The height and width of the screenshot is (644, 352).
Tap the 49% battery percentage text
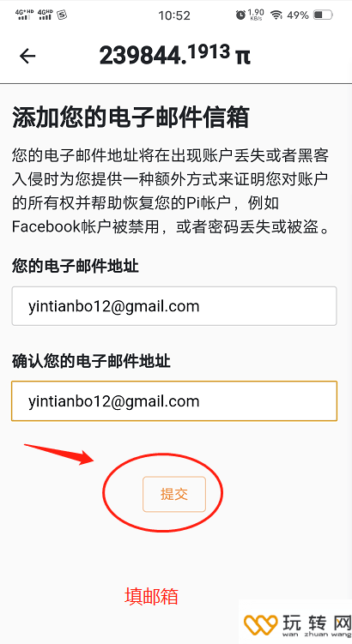pos(298,15)
